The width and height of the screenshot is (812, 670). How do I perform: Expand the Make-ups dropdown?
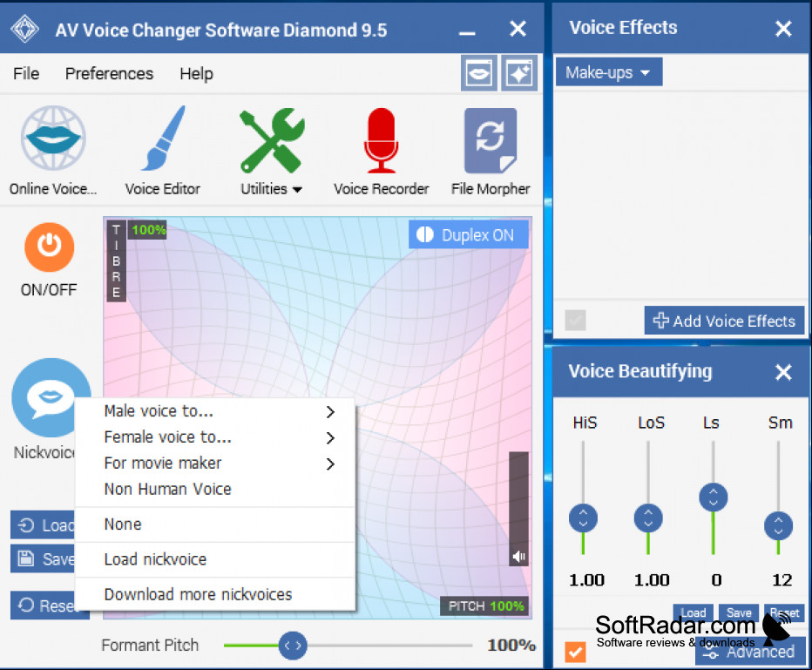coord(608,72)
